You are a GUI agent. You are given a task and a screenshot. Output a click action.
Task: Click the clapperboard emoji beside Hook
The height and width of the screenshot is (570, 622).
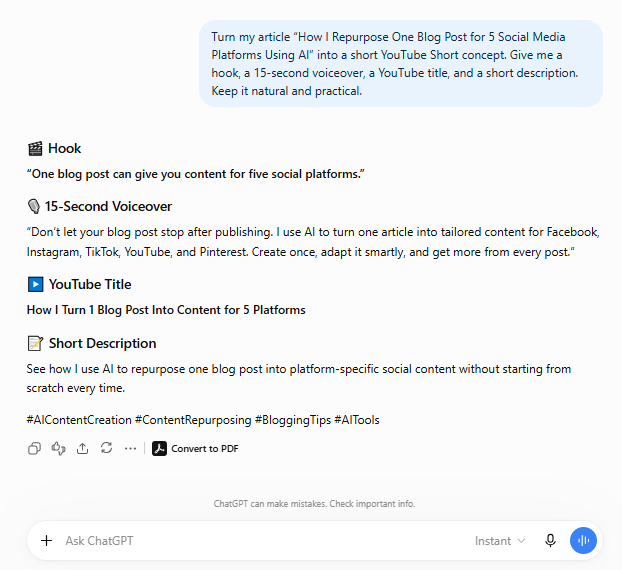click(35, 149)
